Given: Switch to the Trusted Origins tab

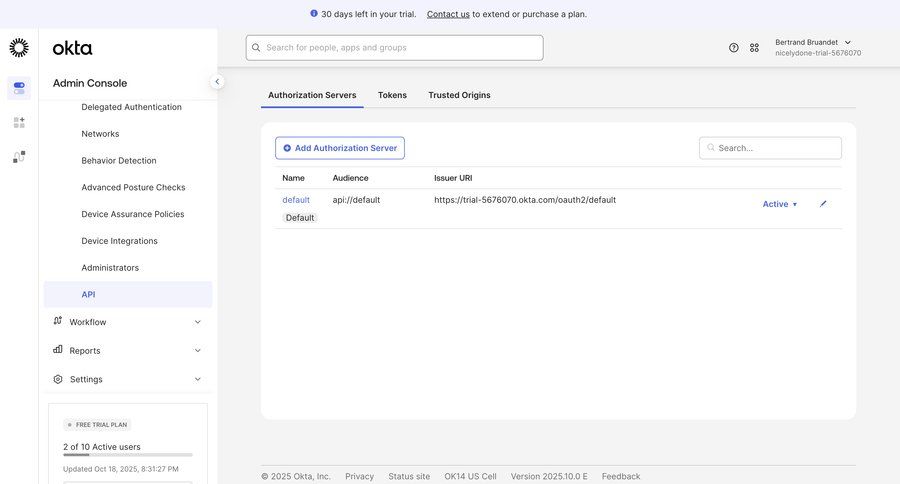Looking at the screenshot, I should coord(459,95).
